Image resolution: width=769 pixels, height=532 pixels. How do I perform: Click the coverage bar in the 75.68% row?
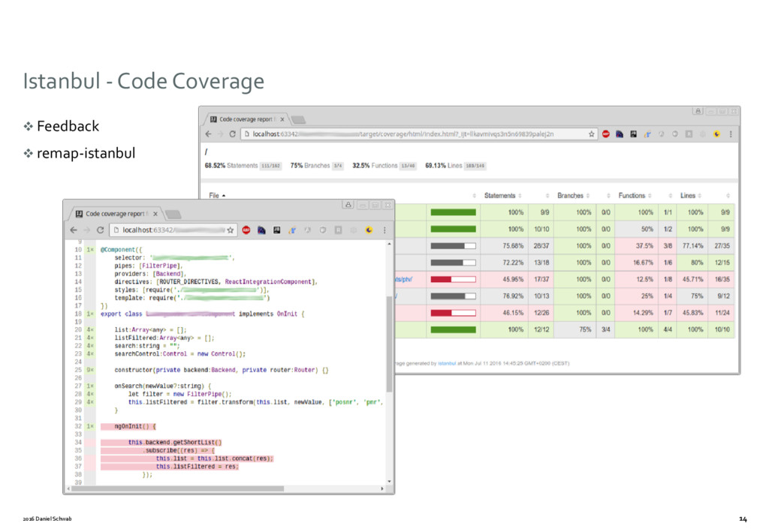pyautogui.click(x=453, y=246)
